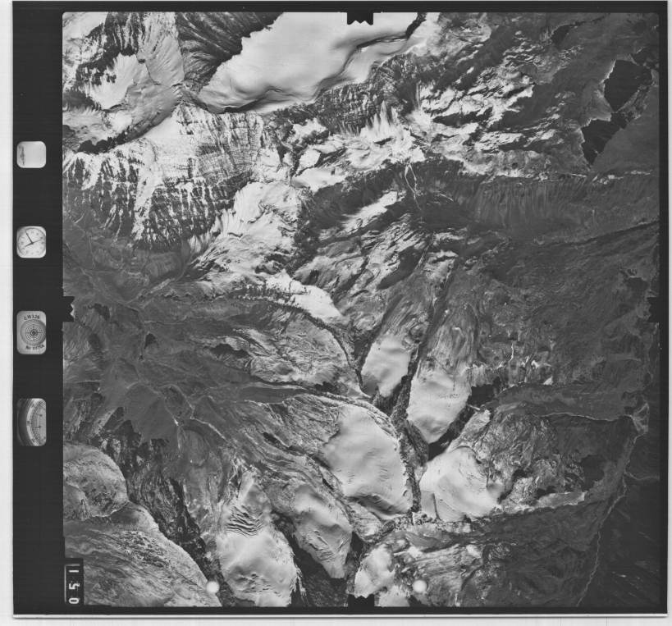Select the concentric-circle data plate instrument

(31, 332)
